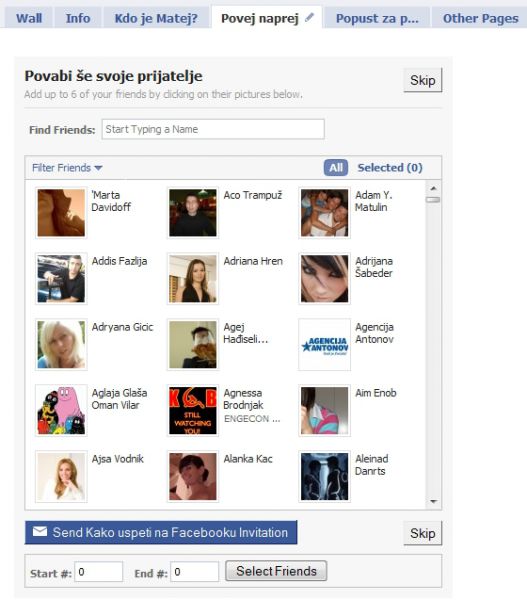This screenshot has height=600, width=527.
Task: Select Adriana Hren's photo
Action: [193, 279]
